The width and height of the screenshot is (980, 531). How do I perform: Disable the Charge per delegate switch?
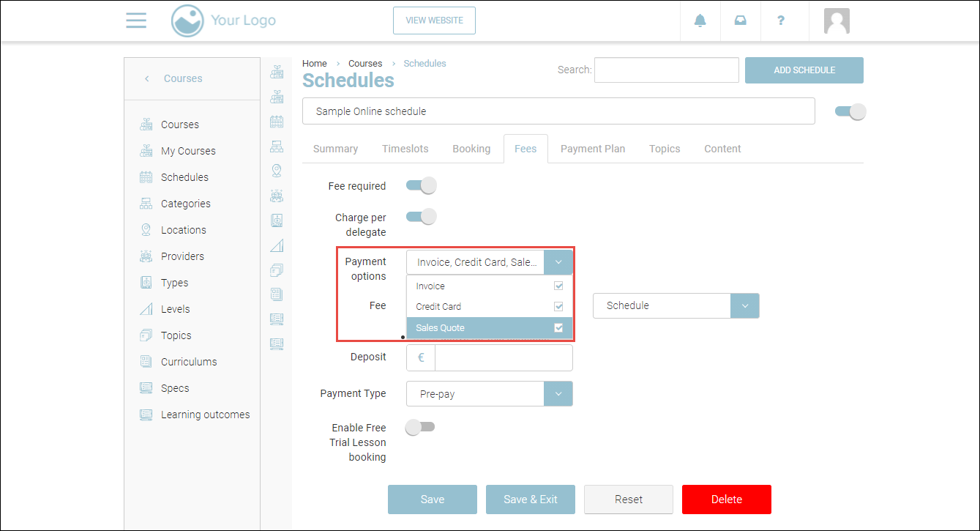click(x=421, y=217)
